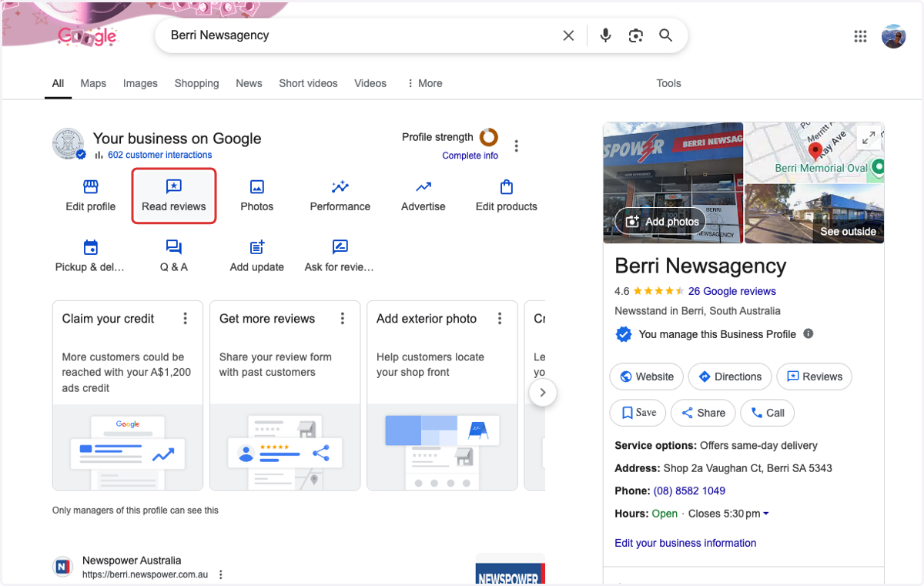Image resolution: width=924 pixels, height=586 pixels.
Task: Open the Read reviews shortcut
Action: click(x=174, y=196)
